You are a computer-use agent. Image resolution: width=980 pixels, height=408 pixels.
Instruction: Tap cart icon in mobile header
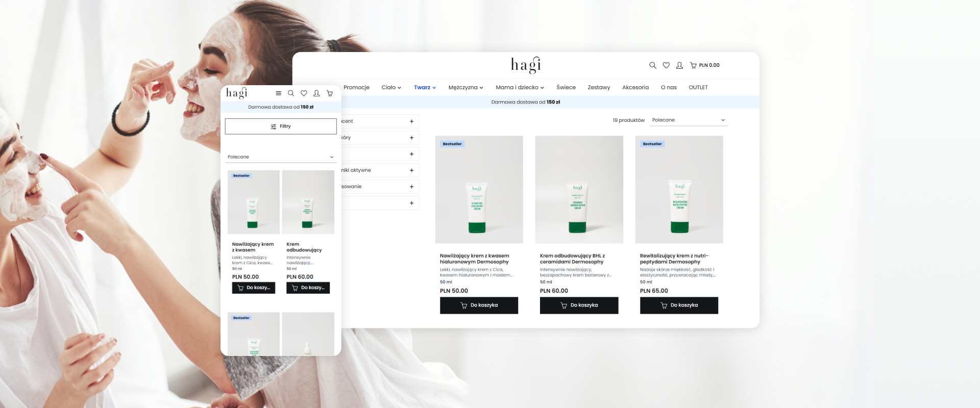click(330, 93)
